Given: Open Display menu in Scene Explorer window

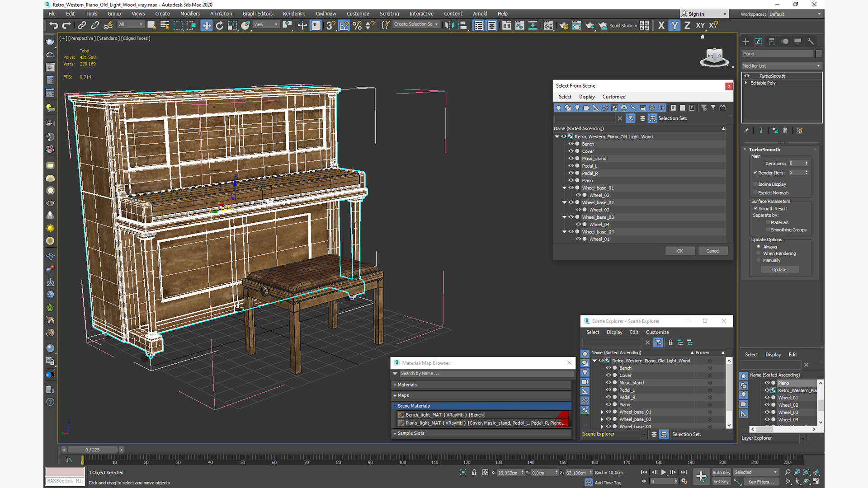Looking at the screenshot, I should (614, 332).
